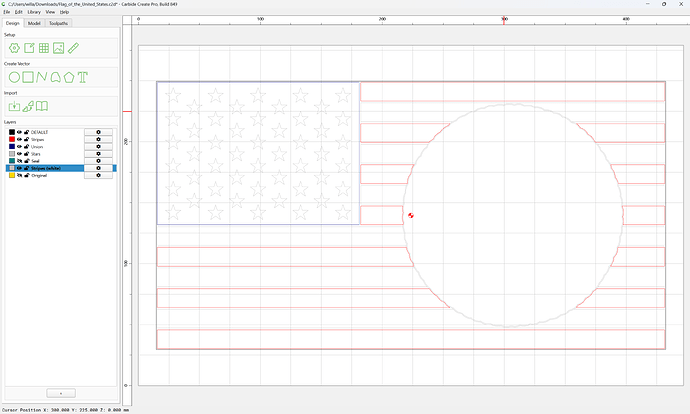Open the design Library book icon

coord(42,106)
